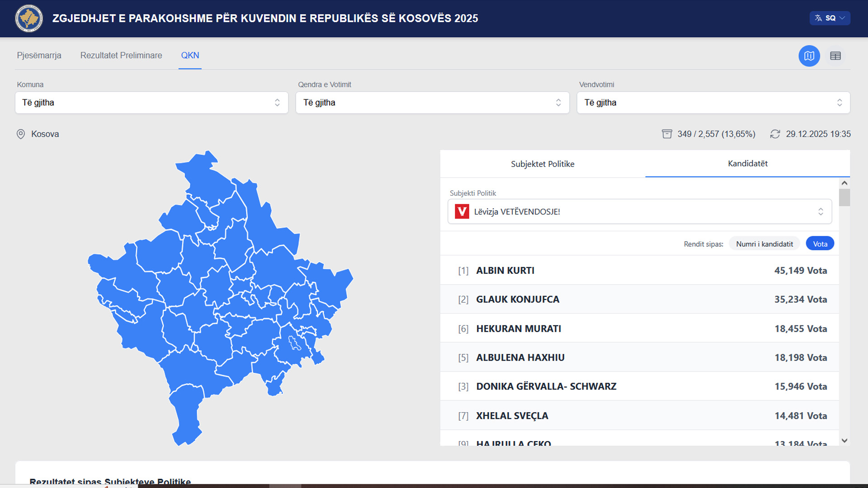Viewport: 868px width, 488px height.
Task: Expand the Vendvotimi dropdown
Action: [x=713, y=103]
